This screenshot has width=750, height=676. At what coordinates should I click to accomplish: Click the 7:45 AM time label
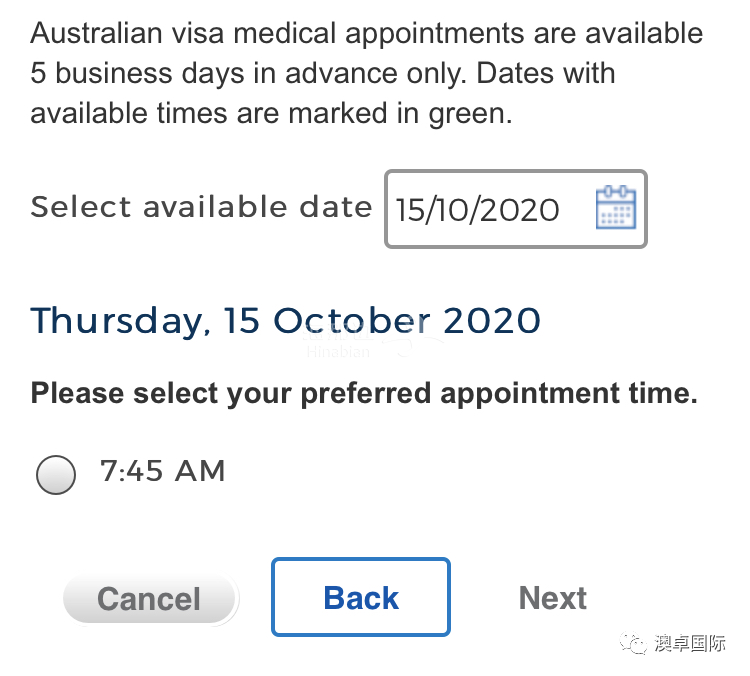(163, 471)
